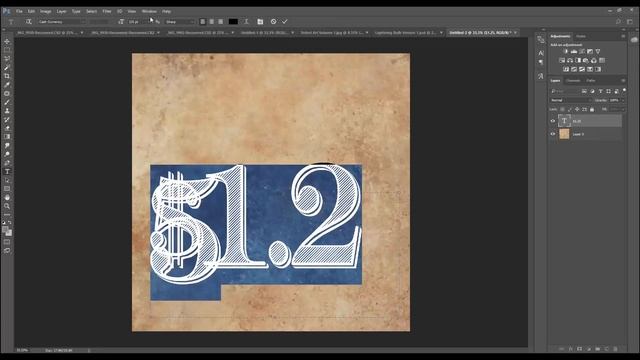Toggle layer filtering on or off
The height and width of the screenshot is (360, 640).
(x=624, y=91)
